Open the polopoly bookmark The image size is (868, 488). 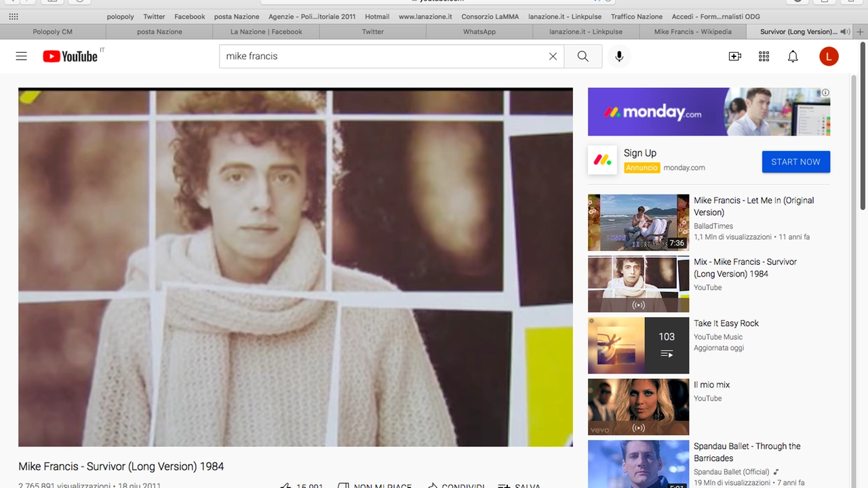[121, 16]
